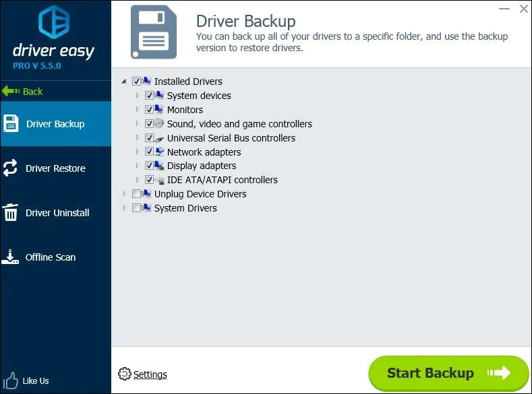Click the Driver Restore circular arrows icon
The height and width of the screenshot is (394, 532).
pyautogui.click(x=10, y=168)
